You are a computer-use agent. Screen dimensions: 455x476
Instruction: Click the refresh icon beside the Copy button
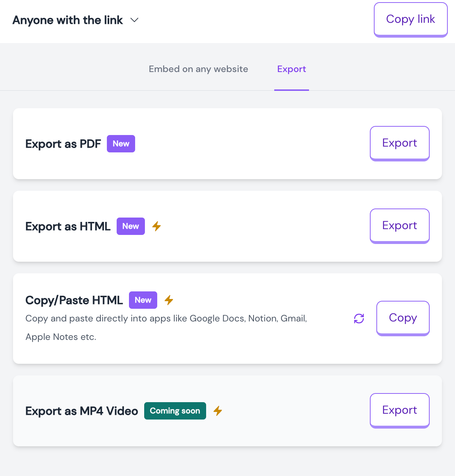(x=359, y=319)
